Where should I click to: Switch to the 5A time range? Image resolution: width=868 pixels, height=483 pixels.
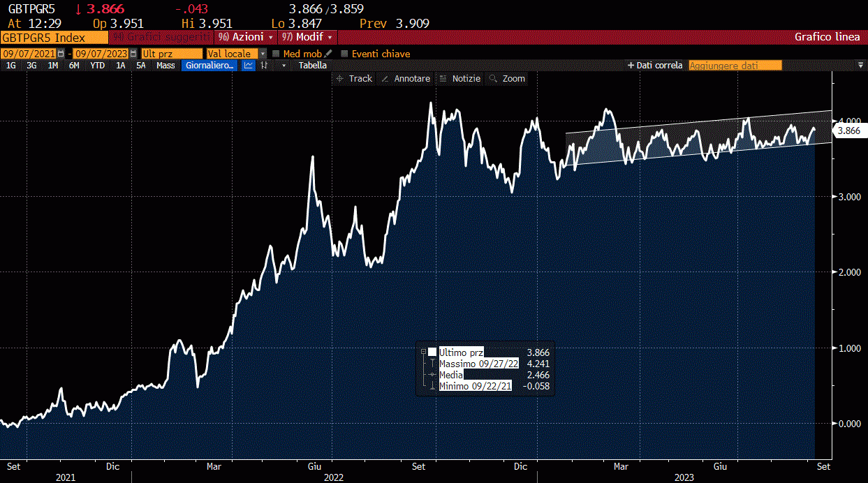pyautogui.click(x=141, y=66)
